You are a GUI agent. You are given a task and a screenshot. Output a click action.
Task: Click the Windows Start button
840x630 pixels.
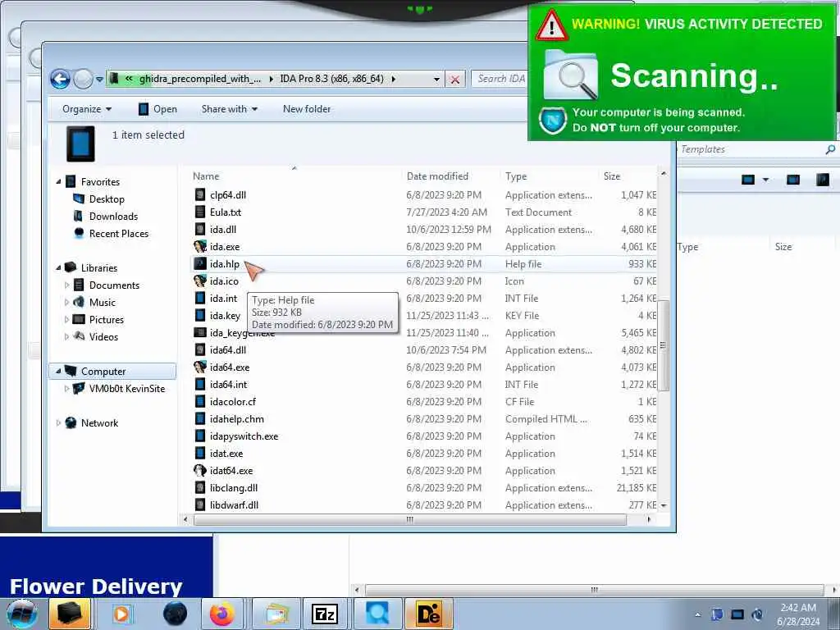point(22,614)
